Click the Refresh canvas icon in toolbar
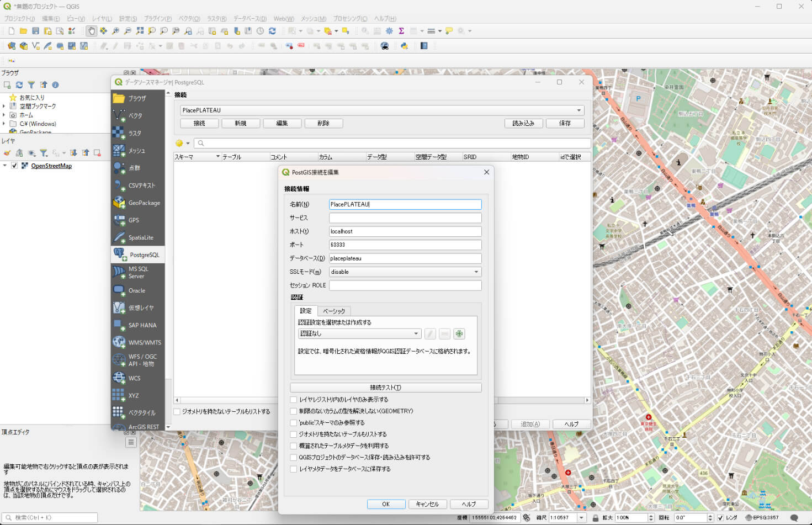The image size is (812, 525). click(272, 31)
